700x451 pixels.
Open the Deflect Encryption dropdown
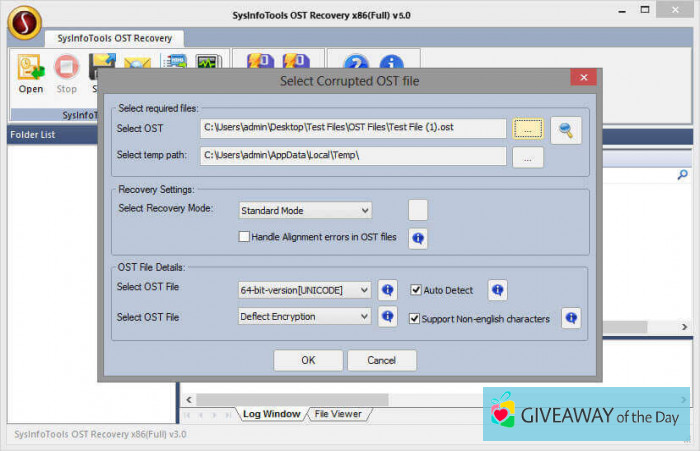pos(305,317)
